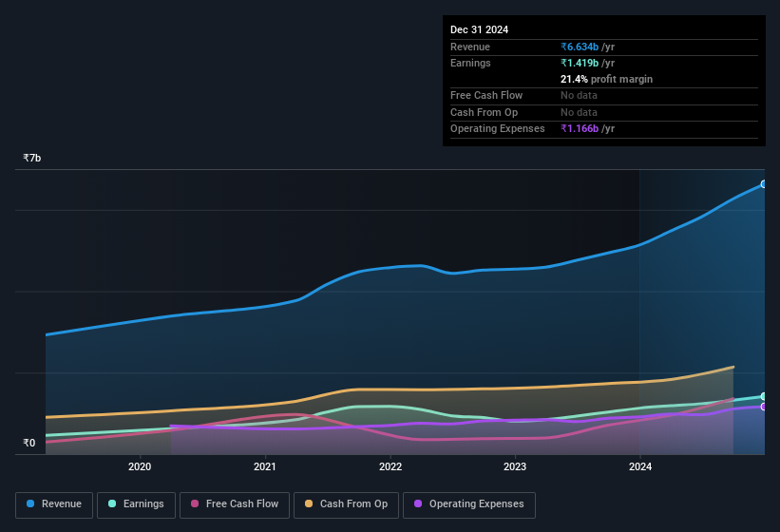
Task: Select the 2024 x-axis label
Action: coord(640,466)
